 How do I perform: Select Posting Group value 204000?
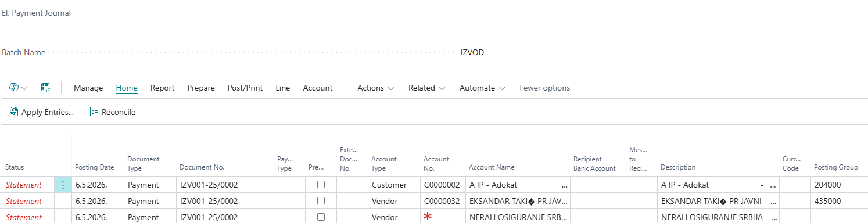(839, 185)
